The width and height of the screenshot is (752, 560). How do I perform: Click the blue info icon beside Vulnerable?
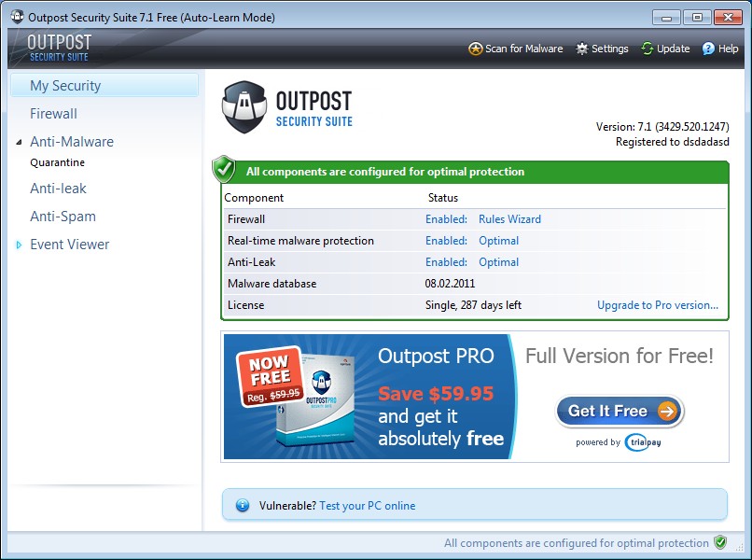[243, 505]
